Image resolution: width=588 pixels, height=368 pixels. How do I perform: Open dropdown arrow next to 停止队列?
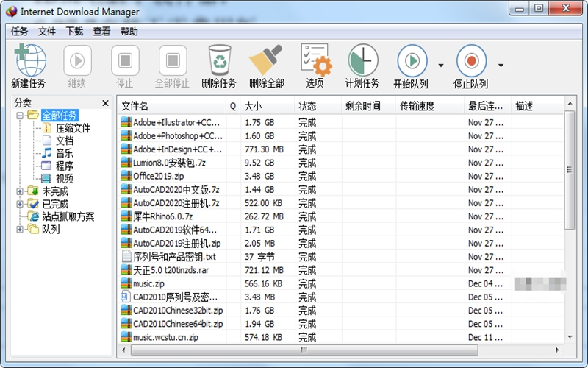[x=501, y=66]
